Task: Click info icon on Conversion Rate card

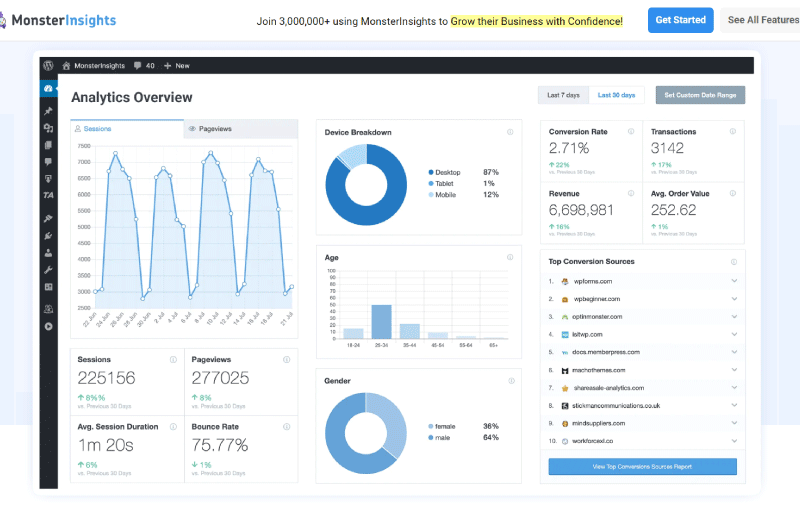Action: [x=631, y=131]
